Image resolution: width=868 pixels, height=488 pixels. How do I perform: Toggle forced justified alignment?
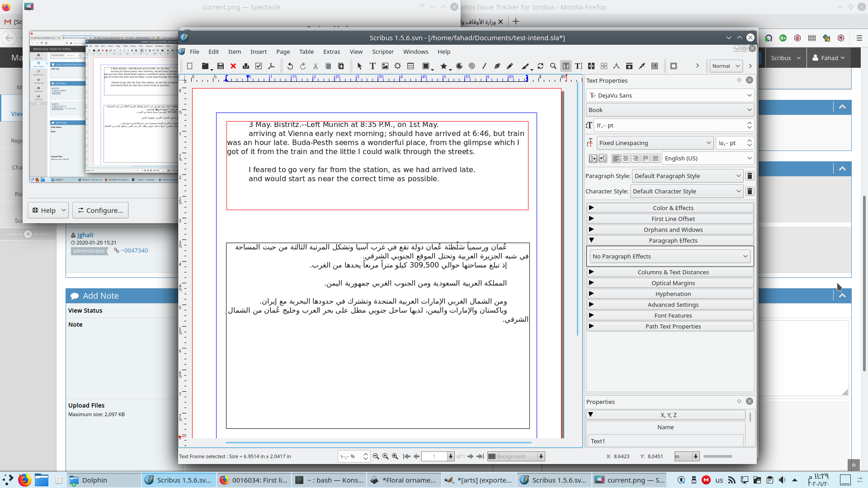click(656, 159)
